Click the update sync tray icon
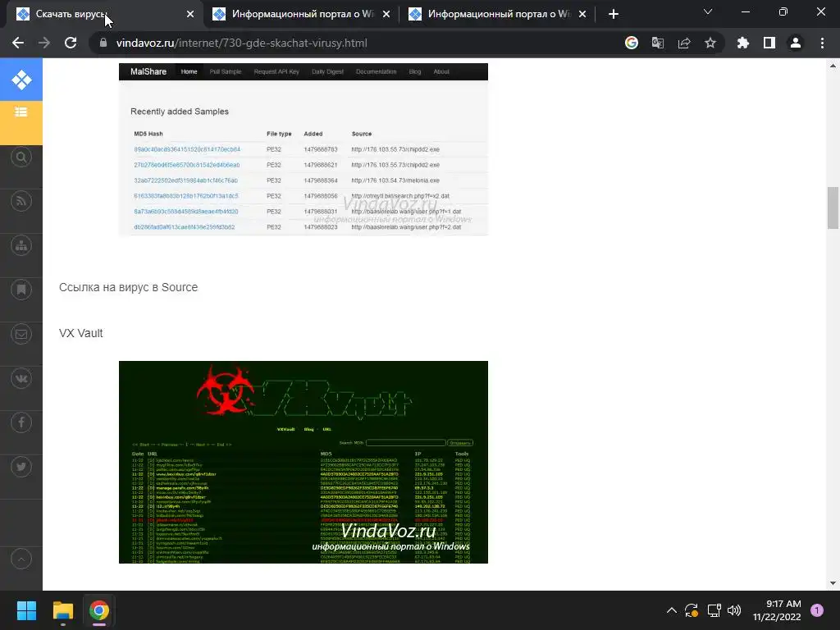This screenshot has width=840, height=630. coord(692,610)
